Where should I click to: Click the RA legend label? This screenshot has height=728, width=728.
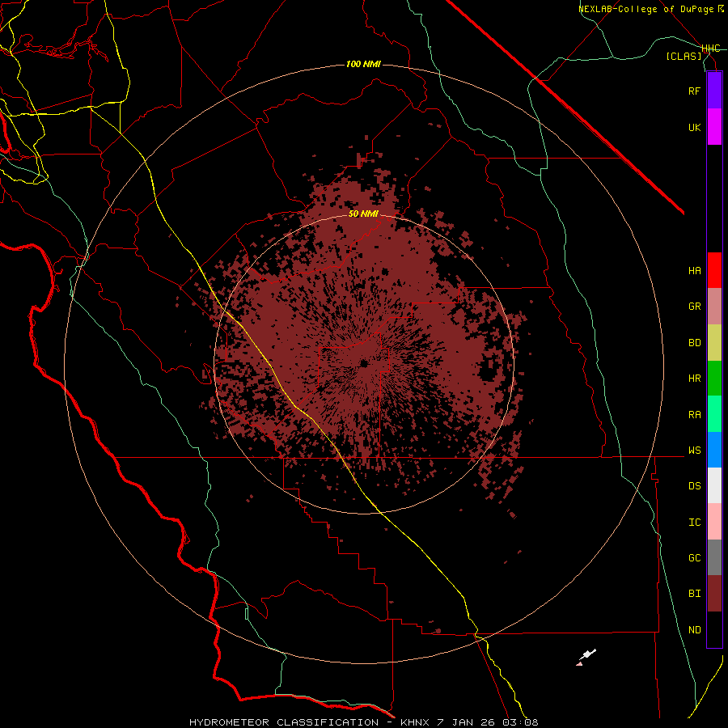coord(694,415)
